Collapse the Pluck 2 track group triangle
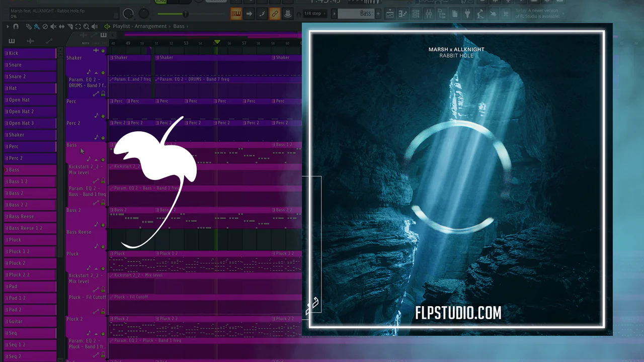The width and height of the screenshot is (644, 362). click(96, 333)
